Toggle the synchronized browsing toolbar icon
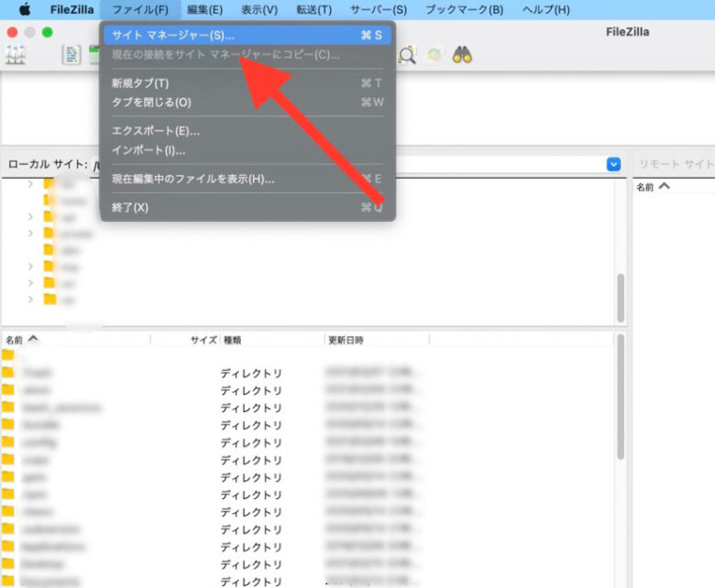Viewport: 715px width, 588px height. [434, 55]
